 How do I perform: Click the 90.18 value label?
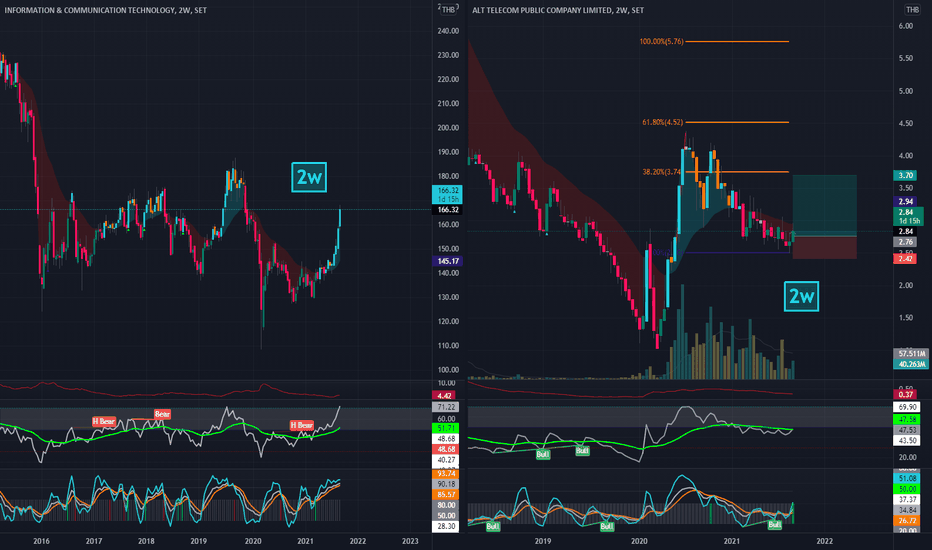click(x=446, y=484)
